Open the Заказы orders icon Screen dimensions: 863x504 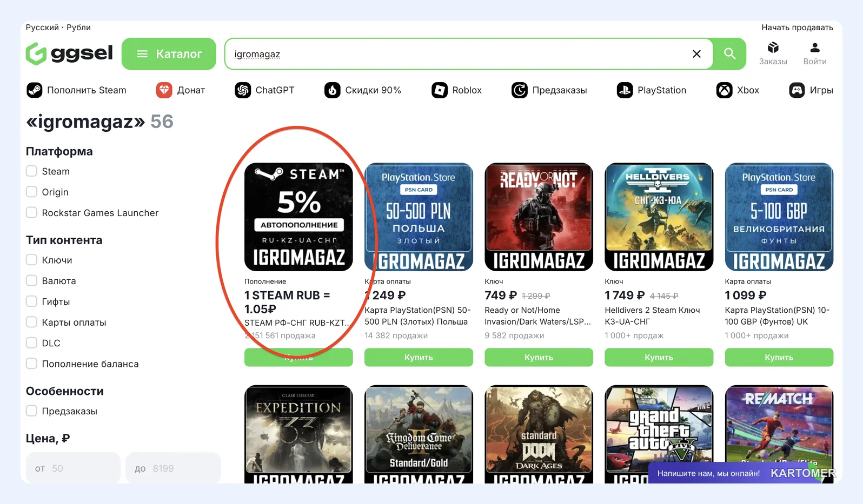773,54
